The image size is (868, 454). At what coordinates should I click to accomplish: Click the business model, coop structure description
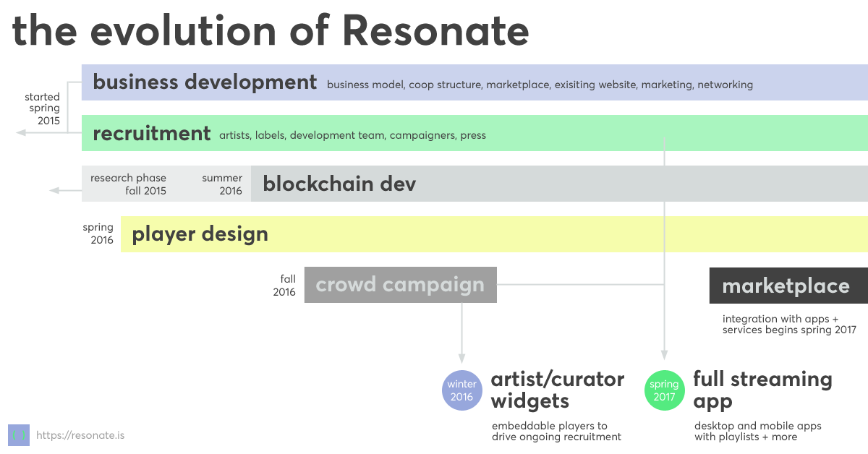(540, 85)
